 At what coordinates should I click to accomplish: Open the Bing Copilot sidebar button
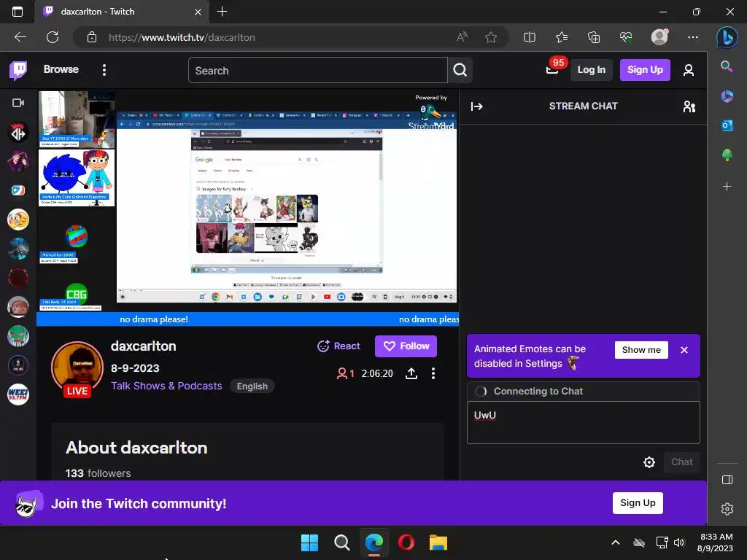pos(727,37)
